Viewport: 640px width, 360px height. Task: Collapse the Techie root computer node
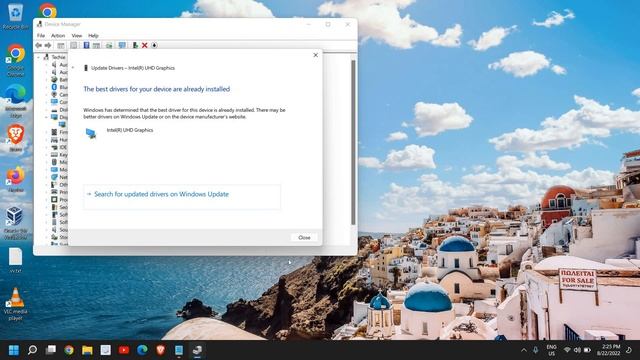click(x=39, y=57)
